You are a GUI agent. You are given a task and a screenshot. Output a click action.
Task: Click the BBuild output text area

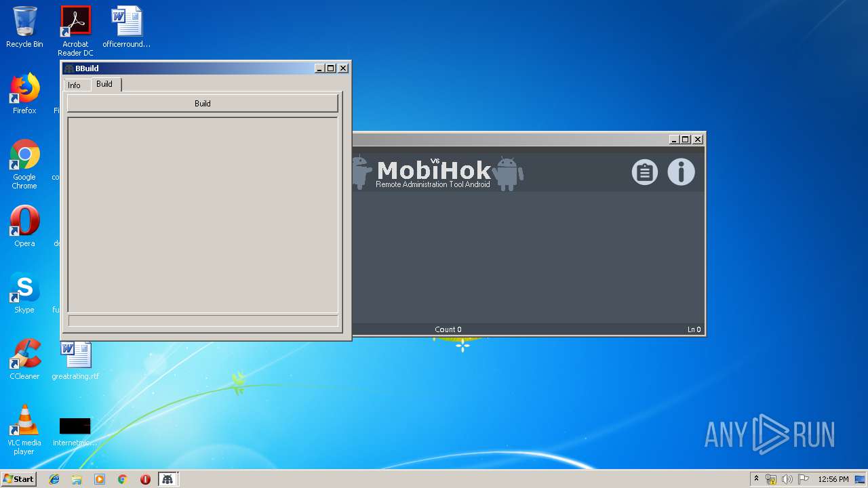click(x=203, y=215)
